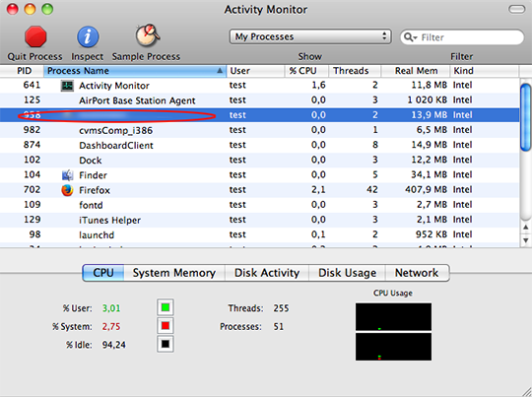Click the window resize grip corner
Image resolution: width=532 pixels, height=397 pixels.
(526, 391)
